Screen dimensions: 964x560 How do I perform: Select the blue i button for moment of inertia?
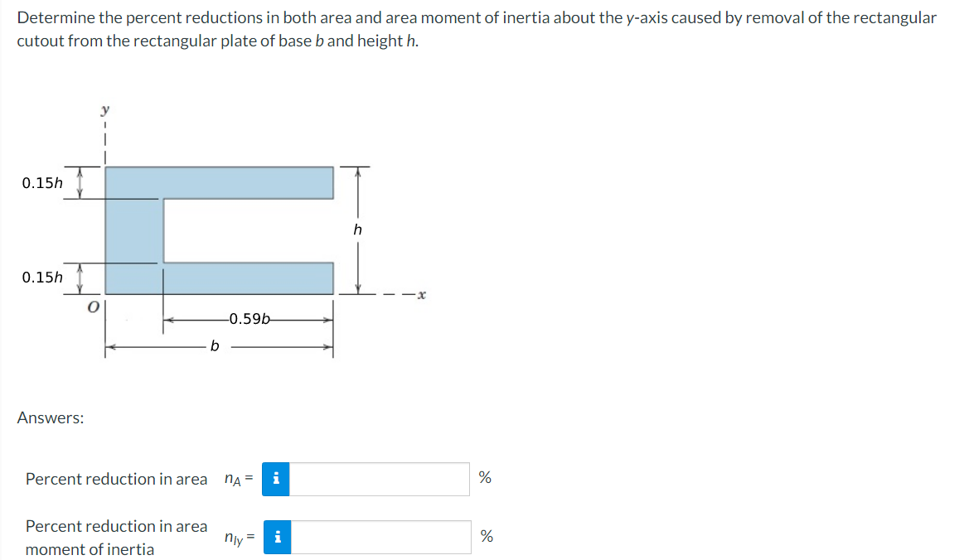(277, 537)
